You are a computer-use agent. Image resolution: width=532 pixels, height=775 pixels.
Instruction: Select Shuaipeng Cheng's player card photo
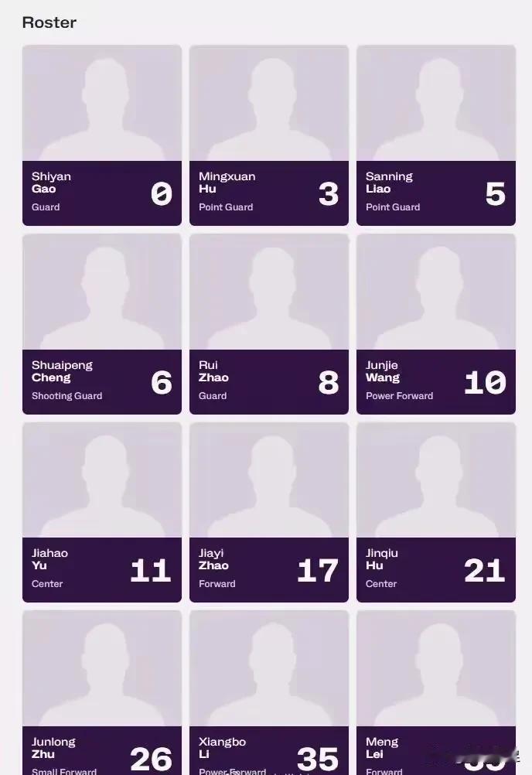(102, 292)
